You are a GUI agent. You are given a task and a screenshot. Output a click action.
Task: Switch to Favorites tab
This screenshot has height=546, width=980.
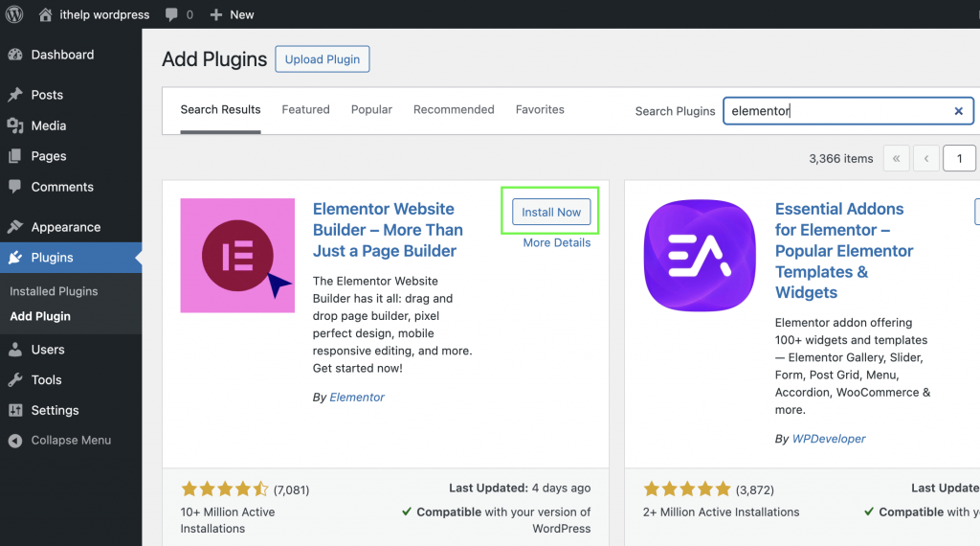(540, 110)
